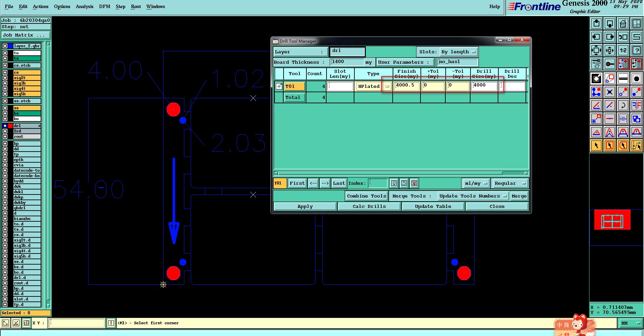
Task: Click the Pan Left arrow icon
Action: click(596, 37)
